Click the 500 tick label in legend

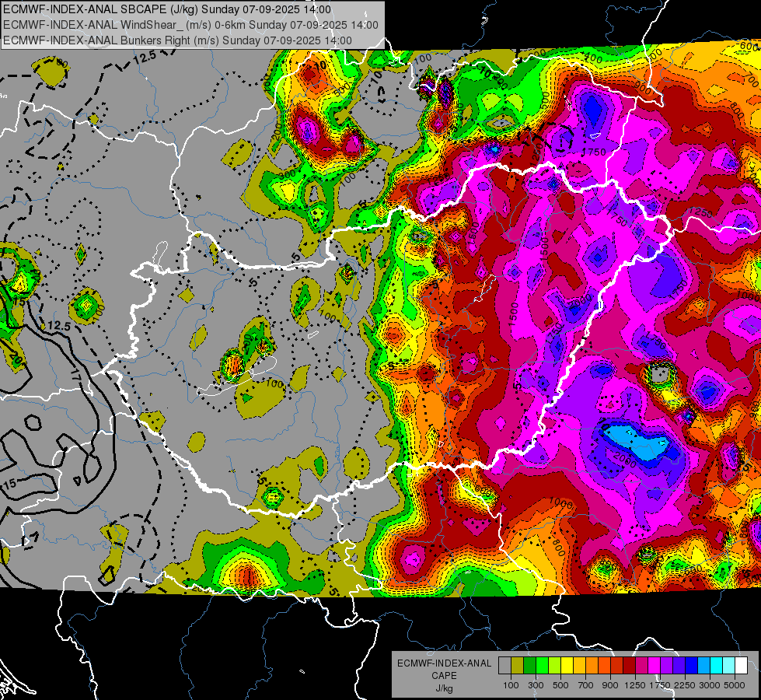tap(560, 685)
